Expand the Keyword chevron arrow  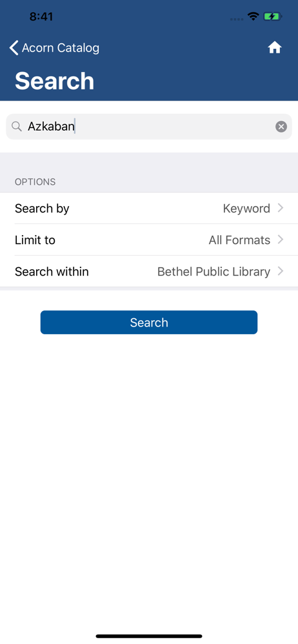click(281, 208)
